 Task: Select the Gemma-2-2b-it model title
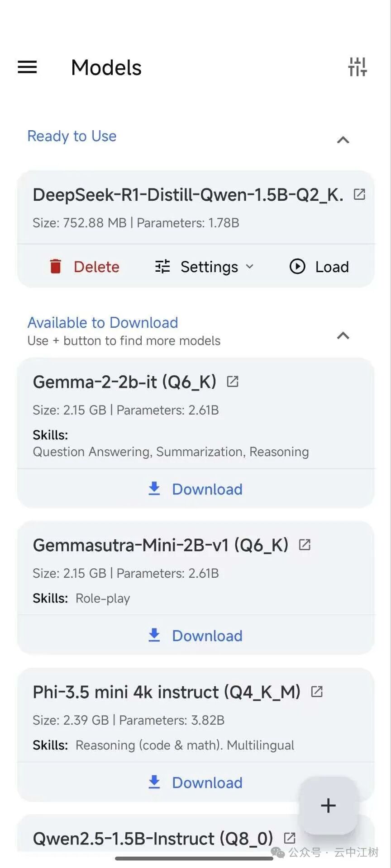point(124,382)
